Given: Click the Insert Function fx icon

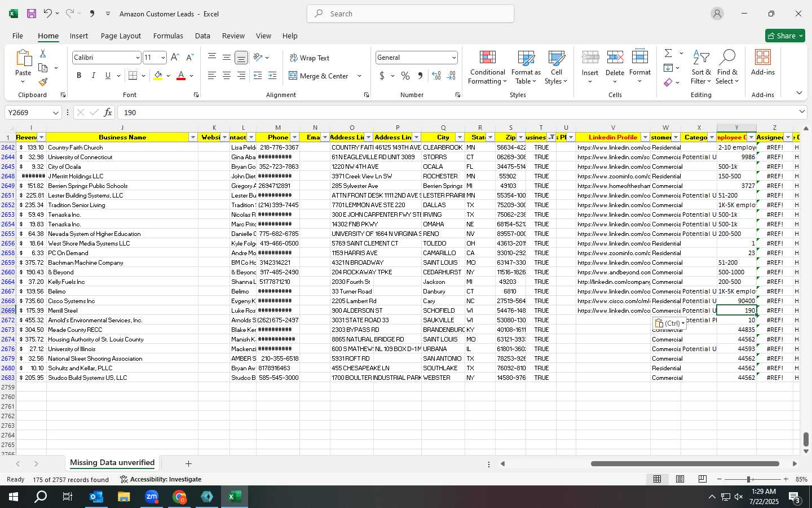Looking at the screenshot, I should click(x=108, y=112).
